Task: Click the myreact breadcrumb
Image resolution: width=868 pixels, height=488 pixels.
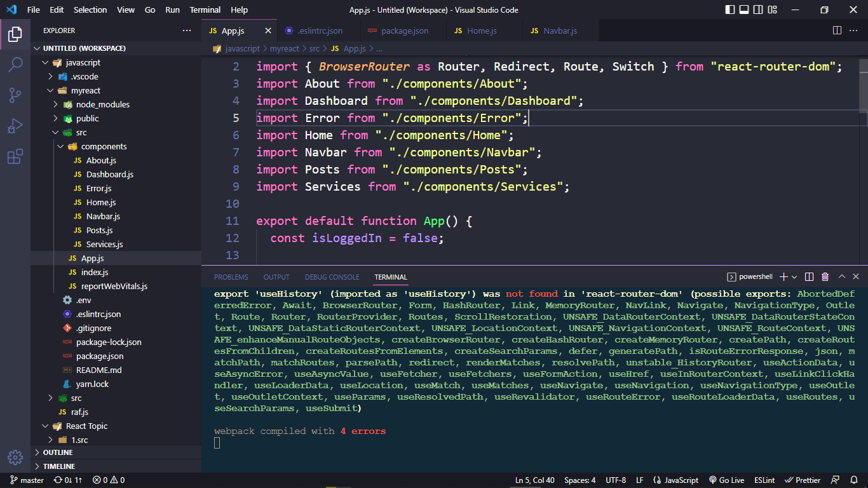Action: [x=284, y=48]
